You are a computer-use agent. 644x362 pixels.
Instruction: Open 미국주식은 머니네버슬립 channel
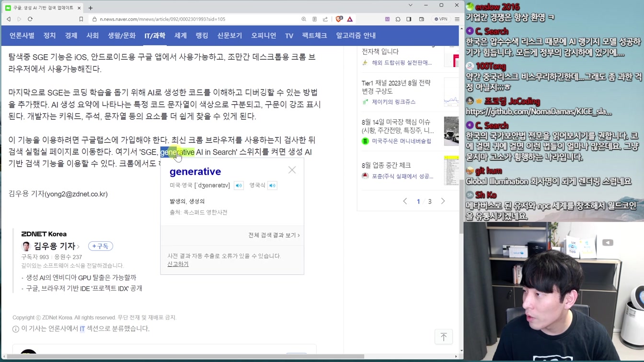point(402,141)
